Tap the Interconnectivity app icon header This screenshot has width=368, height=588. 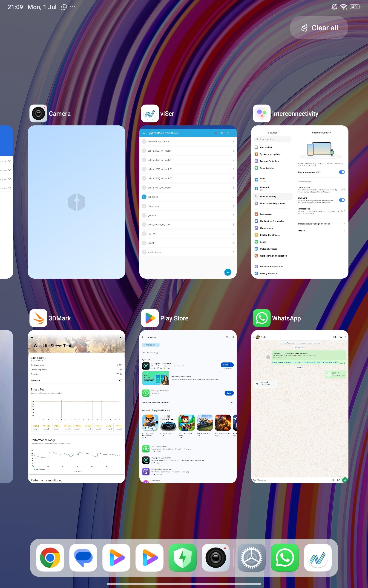click(x=262, y=113)
